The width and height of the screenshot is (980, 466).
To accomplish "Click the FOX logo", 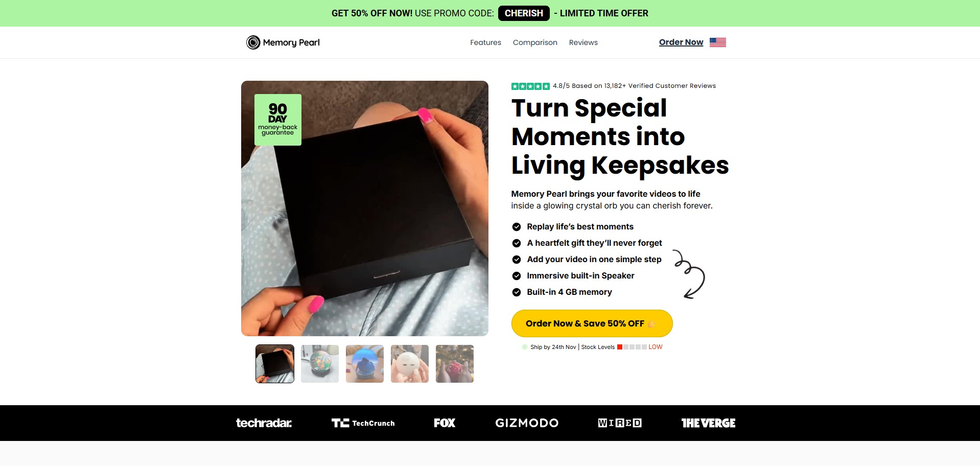I will [x=445, y=423].
